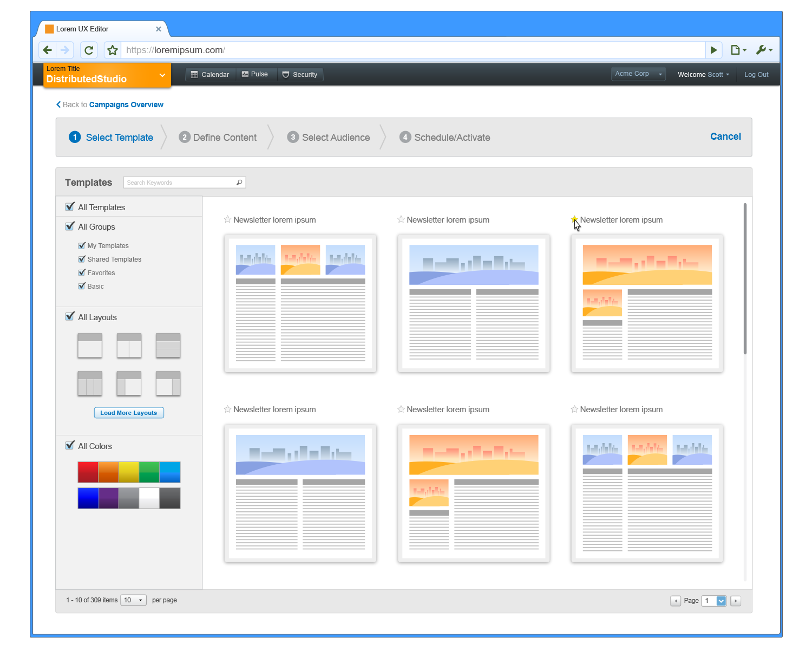Image resolution: width=812 pixels, height=650 pixels.
Task: Uncheck All Groups checkbox
Action: [70, 226]
